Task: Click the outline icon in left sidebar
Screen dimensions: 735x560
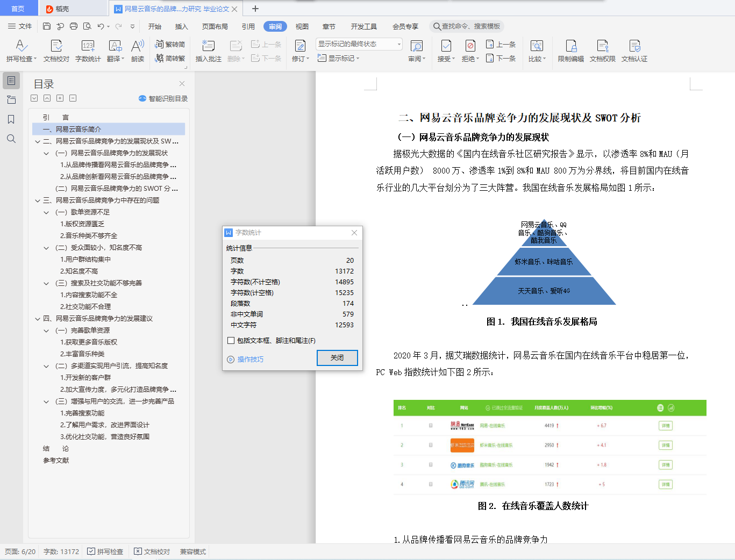Action: pos(11,81)
